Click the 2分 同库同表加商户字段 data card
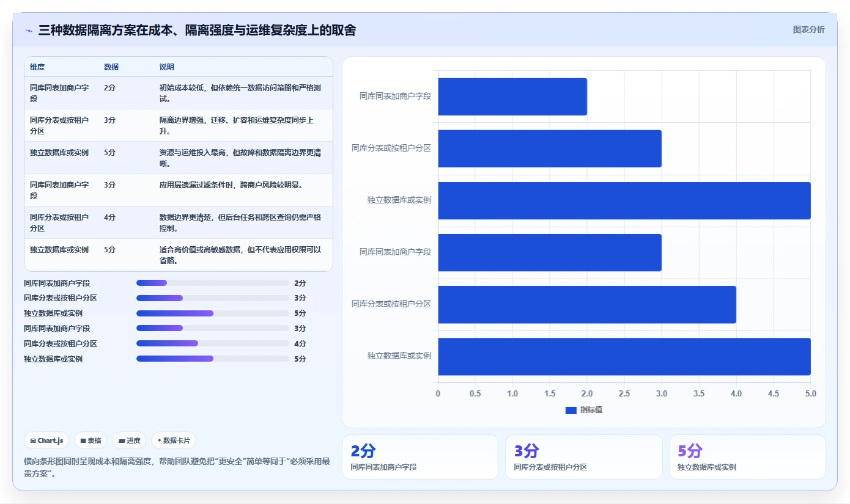The width and height of the screenshot is (850, 504). click(420, 457)
